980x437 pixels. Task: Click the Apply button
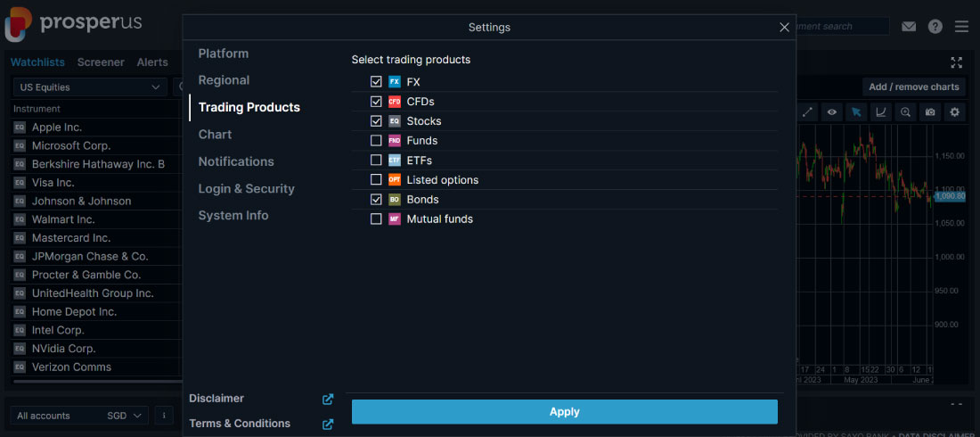(x=564, y=412)
